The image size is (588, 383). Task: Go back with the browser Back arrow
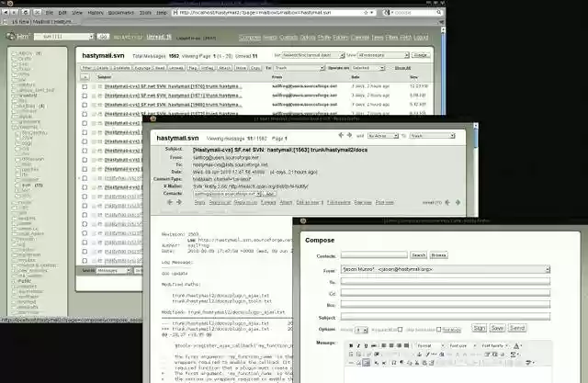pos(6,12)
